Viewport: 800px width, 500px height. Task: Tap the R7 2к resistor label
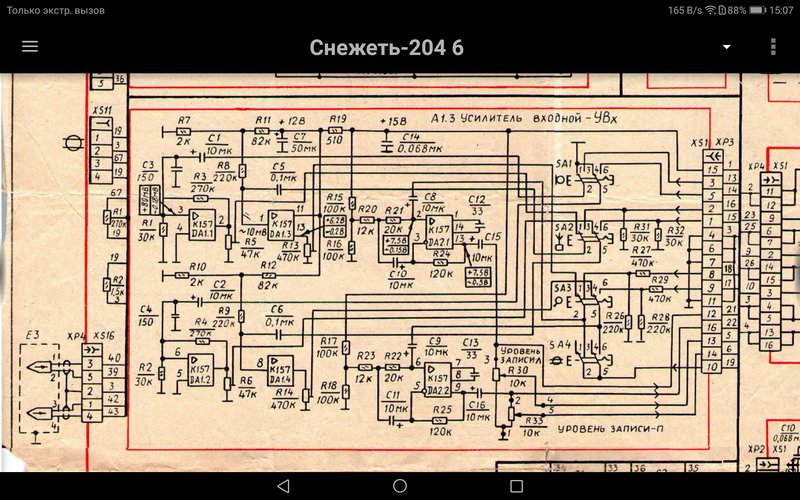183,131
